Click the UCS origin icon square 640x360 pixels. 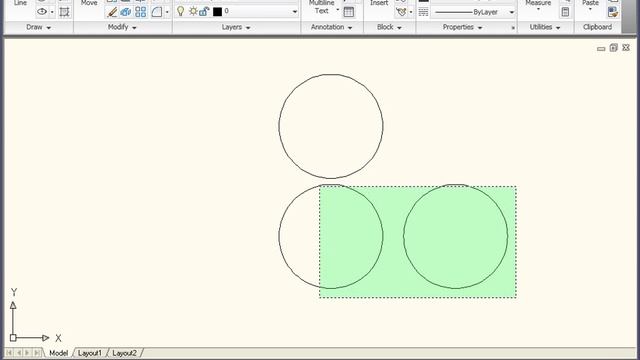tap(13, 338)
